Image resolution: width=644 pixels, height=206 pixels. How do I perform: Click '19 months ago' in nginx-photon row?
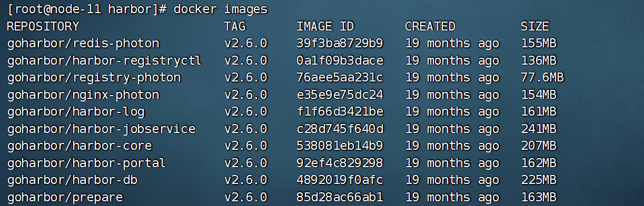[452, 95]
